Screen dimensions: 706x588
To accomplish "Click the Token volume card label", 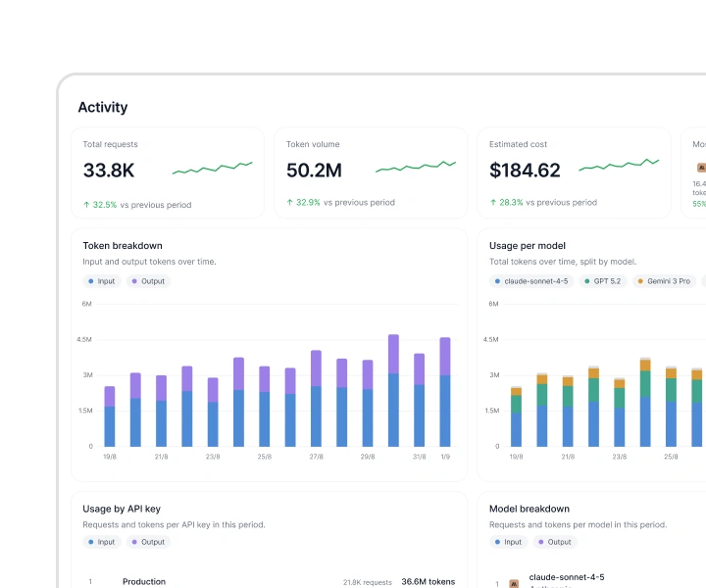I will click(x=313, y=144).
